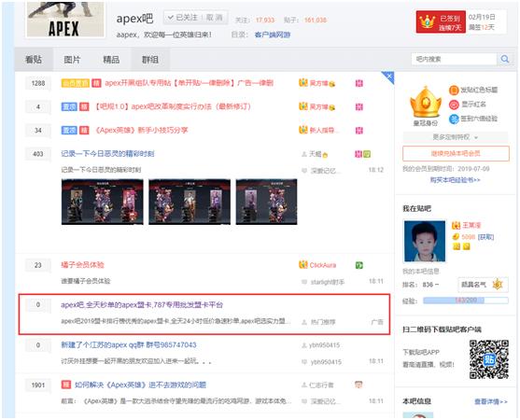The height and width of the screenshot is (420, 520).
Task: Click the 贴吧 app QR code
Action: 489,359
